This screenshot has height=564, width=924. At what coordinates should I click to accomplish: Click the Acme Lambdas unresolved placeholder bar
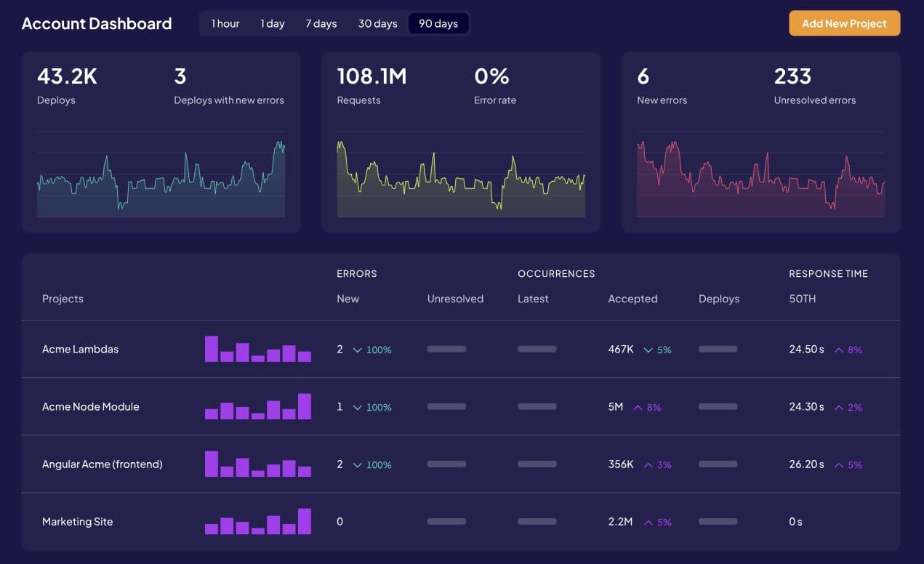click(446, 349)
